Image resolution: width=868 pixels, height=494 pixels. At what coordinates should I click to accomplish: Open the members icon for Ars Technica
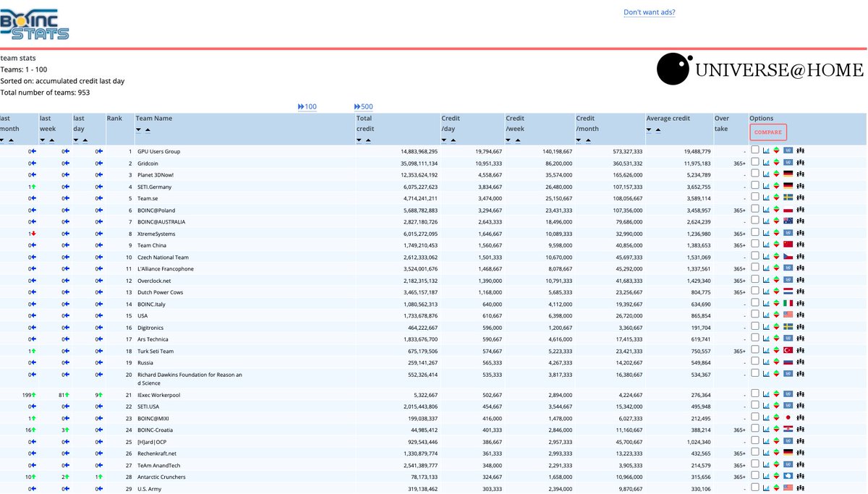click(801, 338)
